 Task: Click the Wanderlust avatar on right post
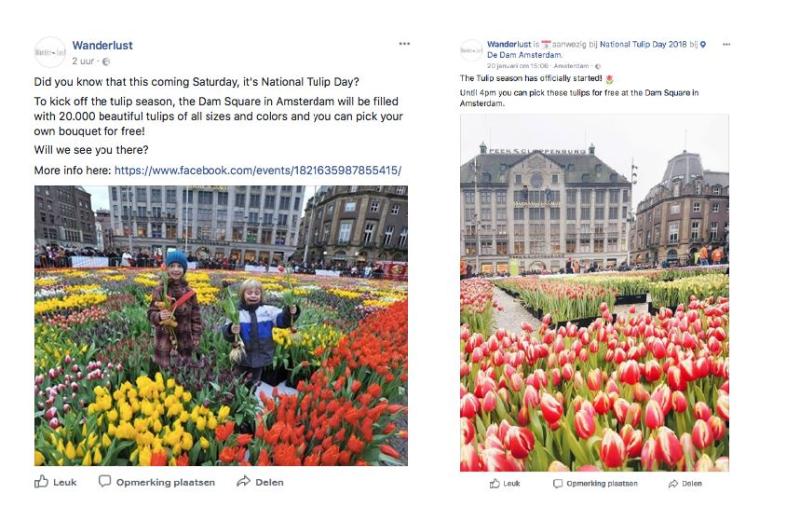click(x=471, y=51)
